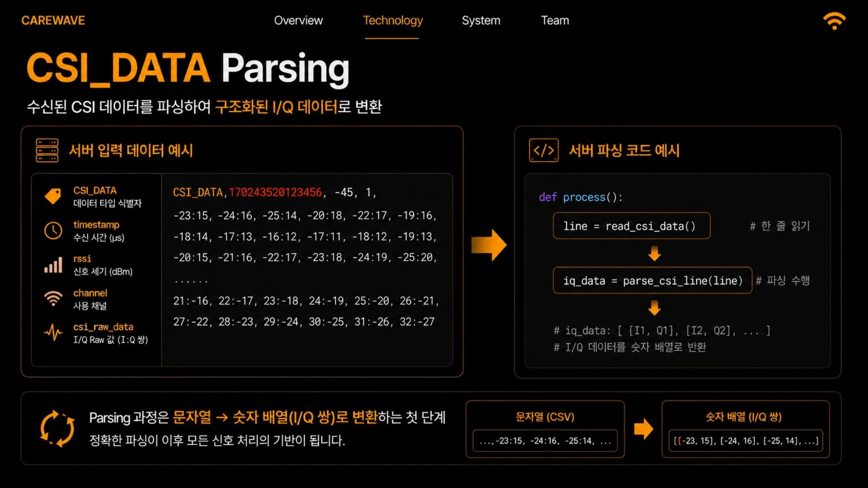The image size is (868, 488).
Task: Click the '사용 채널' description
Action: tap(90, 306)
